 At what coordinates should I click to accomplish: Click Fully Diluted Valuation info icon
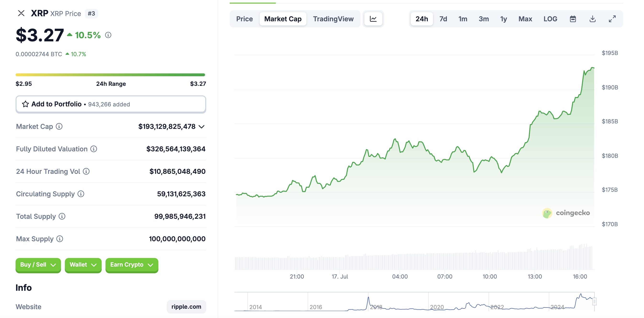click(x=94, y=149)
